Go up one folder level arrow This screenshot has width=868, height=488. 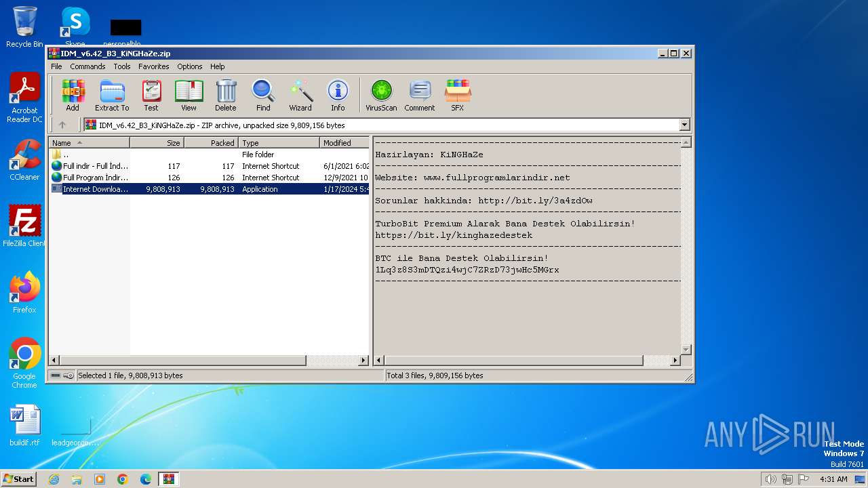coord(62,125)
